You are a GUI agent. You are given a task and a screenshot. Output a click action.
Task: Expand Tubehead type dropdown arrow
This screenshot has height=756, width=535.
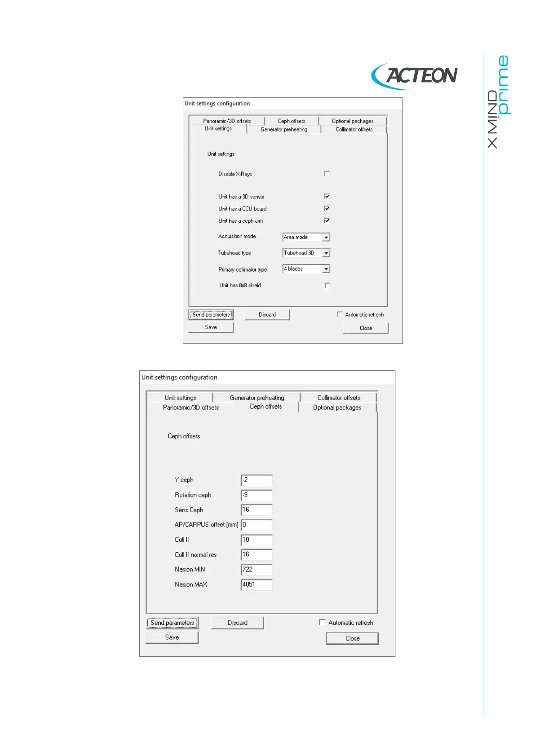[326, 253]
